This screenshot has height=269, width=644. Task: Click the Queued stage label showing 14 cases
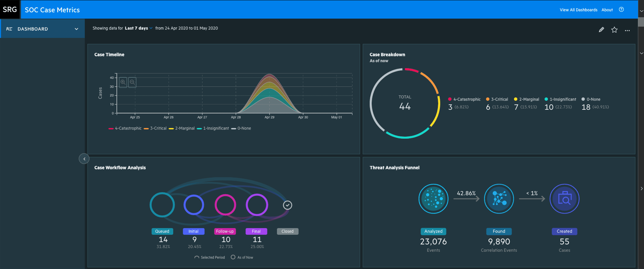162,231
